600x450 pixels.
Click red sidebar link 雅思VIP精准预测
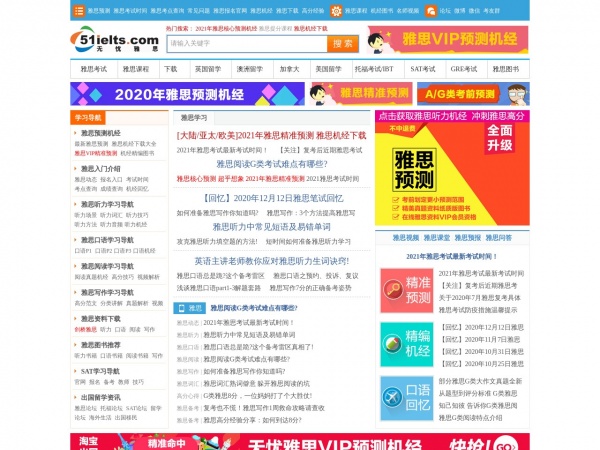[x=96, y=153]
